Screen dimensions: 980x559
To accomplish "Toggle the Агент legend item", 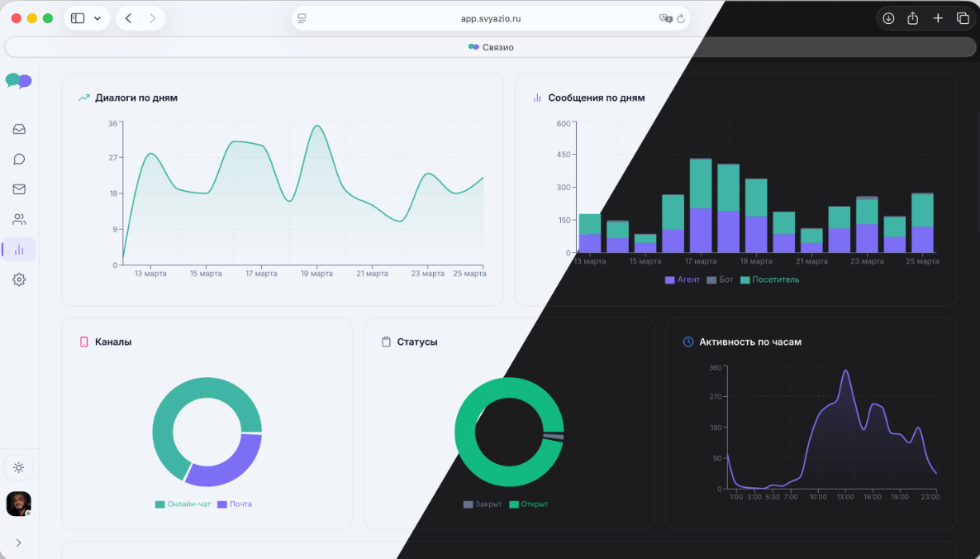I will [x=683, y=279].
